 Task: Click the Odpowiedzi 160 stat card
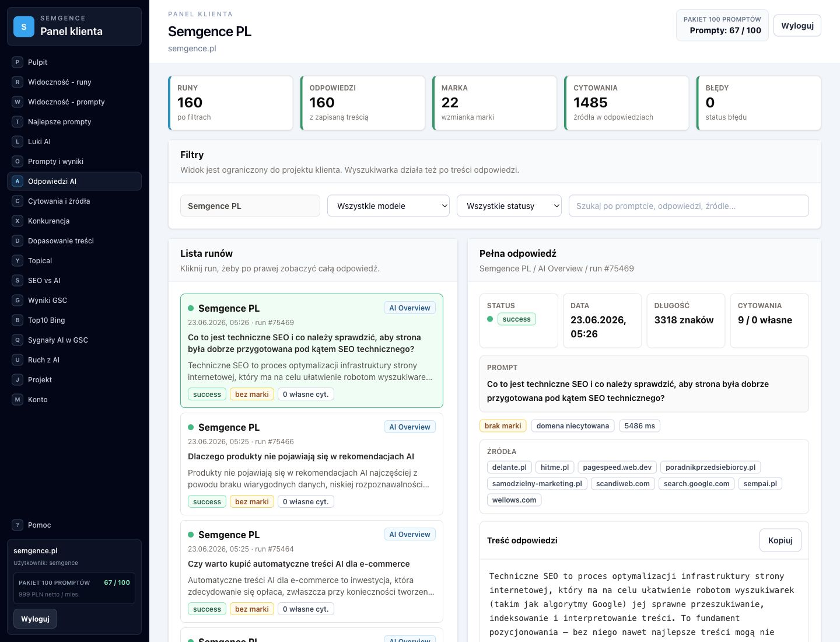coord(362,103)
